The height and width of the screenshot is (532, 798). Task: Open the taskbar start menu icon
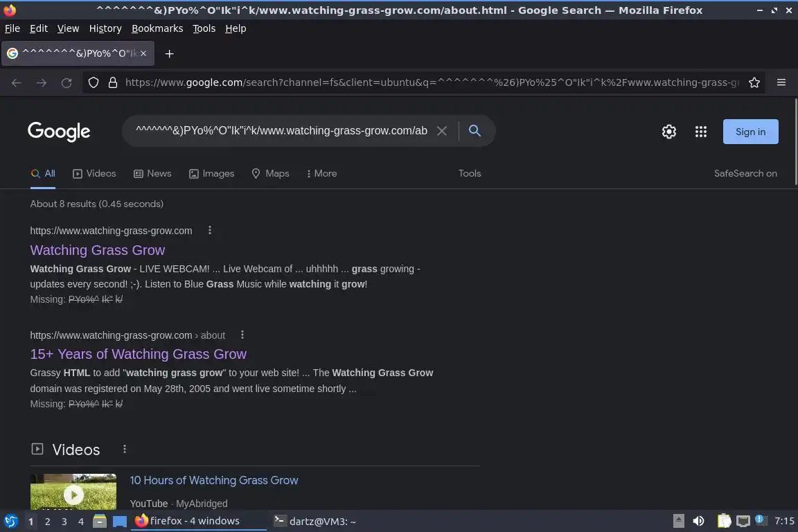click(x=10, y=522)
